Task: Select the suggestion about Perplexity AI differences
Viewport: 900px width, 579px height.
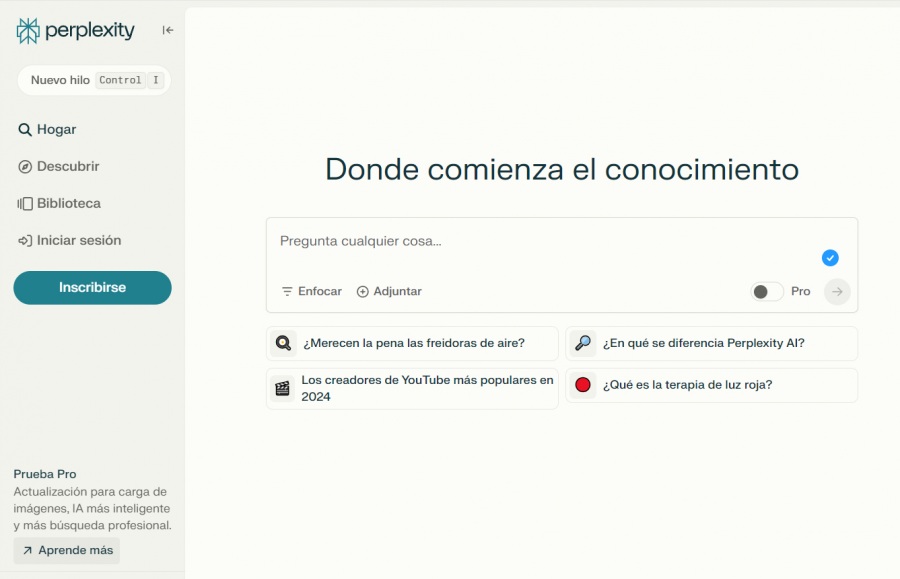Action: (711, 343)
